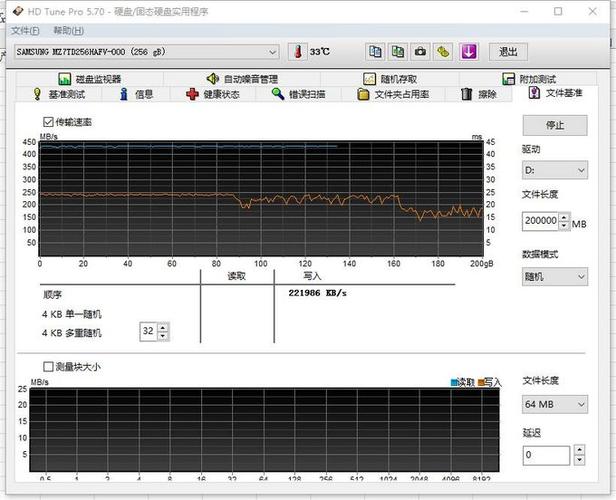Click the copy info to clipboard icon
This screenshot has width=616, height=500.
pos(375,51)
